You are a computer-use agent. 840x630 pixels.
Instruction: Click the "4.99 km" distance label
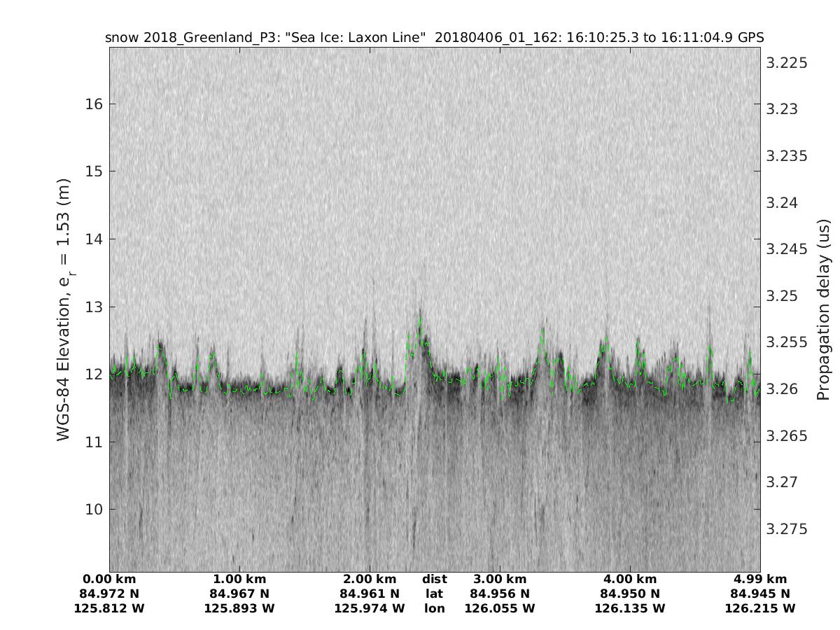(760, 579)
